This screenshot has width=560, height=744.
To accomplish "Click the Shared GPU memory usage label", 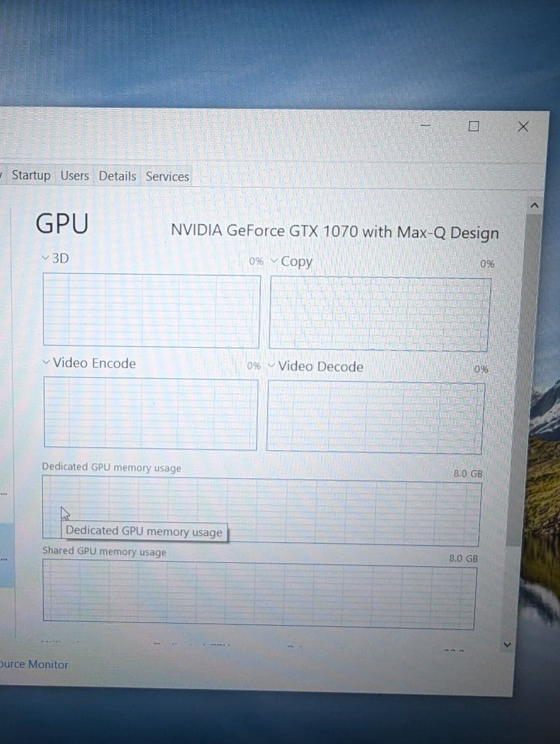I will [104, 551].
